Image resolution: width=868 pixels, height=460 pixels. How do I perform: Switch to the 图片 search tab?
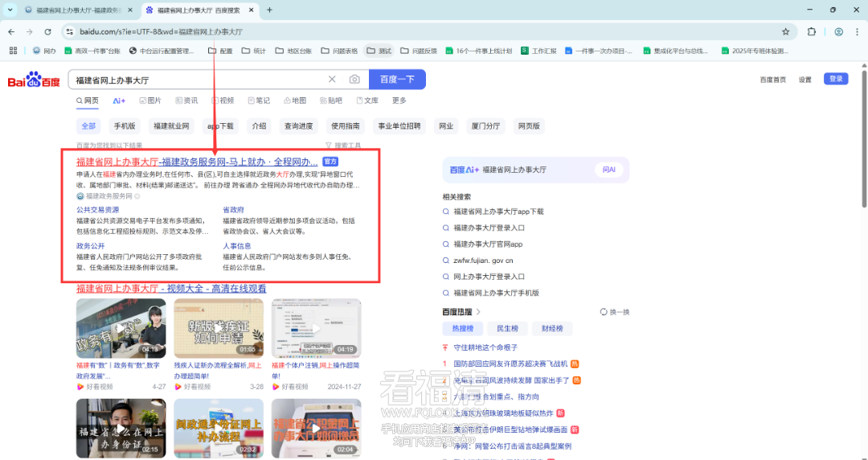(150, 101)
